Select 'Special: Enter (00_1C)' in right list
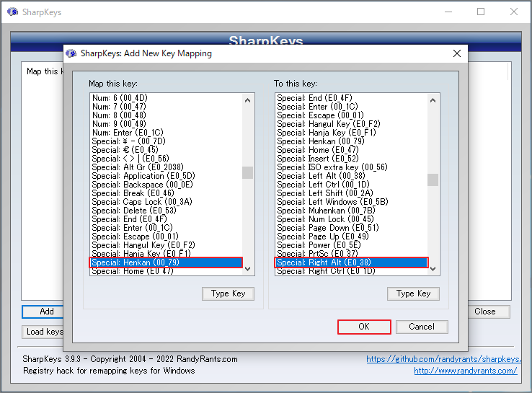The image size is (532, 393). pos(351,107)
